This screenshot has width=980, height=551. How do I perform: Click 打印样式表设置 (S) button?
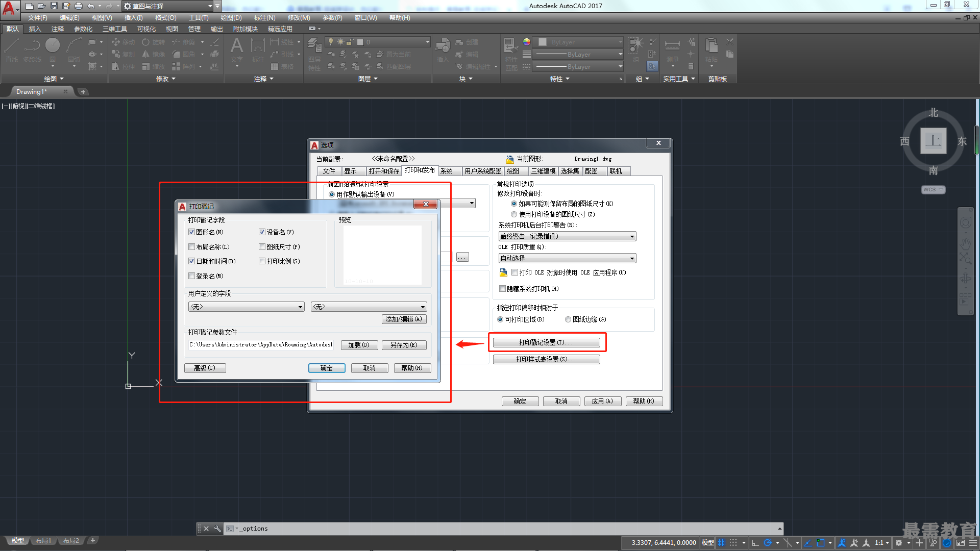point(546,359)
